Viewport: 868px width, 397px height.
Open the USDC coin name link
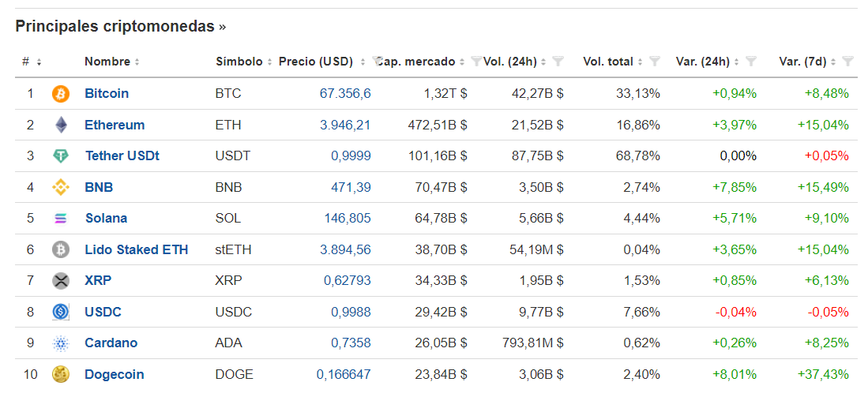point(103,313)
